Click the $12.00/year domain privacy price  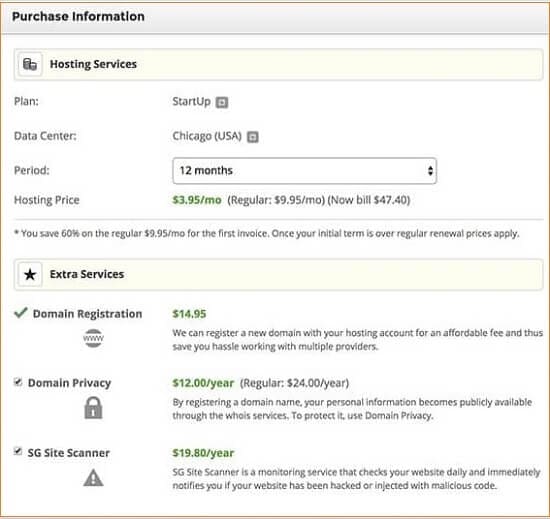tap(203, 383)
